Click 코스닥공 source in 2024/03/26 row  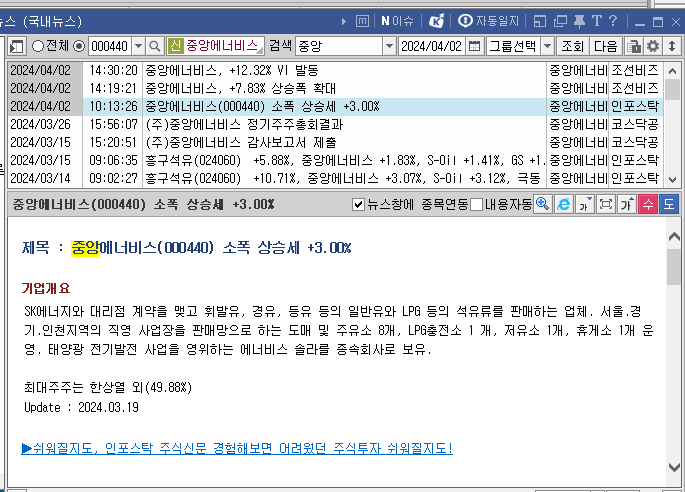click(635, 125)
